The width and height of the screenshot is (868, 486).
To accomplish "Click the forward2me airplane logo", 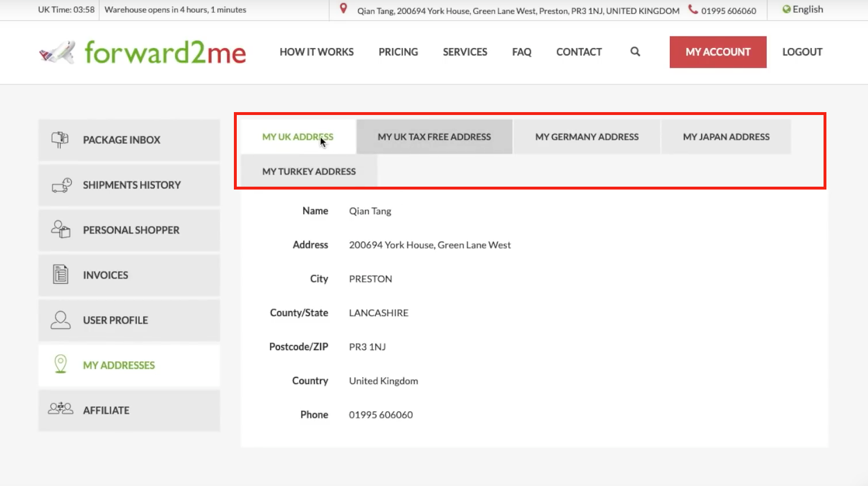I will (x=57, y=53).
